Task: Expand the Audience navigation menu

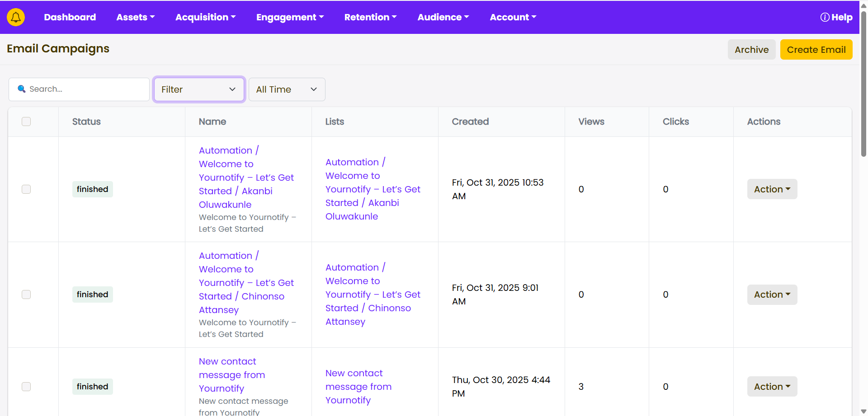Action: tap(443, 17)
